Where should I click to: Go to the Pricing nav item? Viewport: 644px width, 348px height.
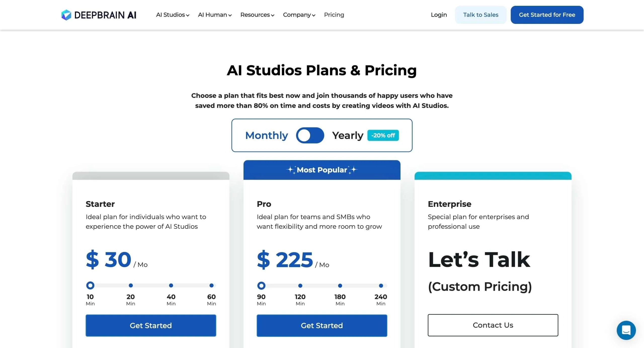click(x=334, y=15)
